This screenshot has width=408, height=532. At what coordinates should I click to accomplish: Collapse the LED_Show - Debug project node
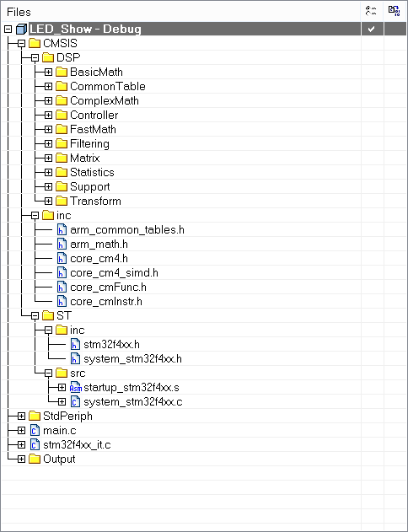pyautogui.click(x=8, y=30)
